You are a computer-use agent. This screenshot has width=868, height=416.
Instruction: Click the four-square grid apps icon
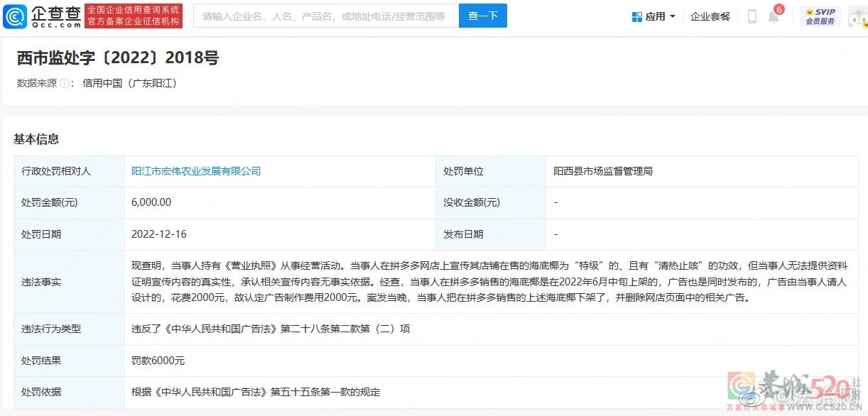pos(637,16)
